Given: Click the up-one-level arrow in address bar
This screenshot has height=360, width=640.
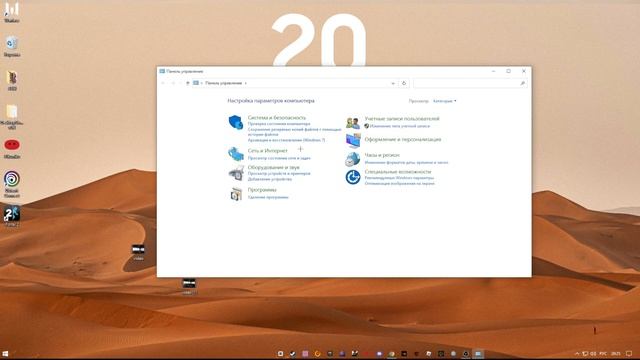Looking at the screenshot, I should pyautogui.click(x=188, y=83).
